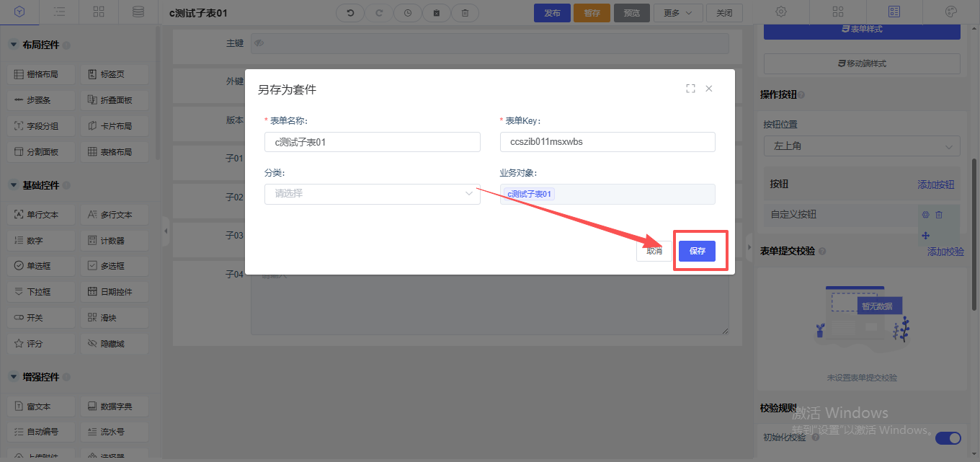This screenshot has width=980, height=462.
Task: Switch to the gear settings tab
Action: [x=781, y=12]
